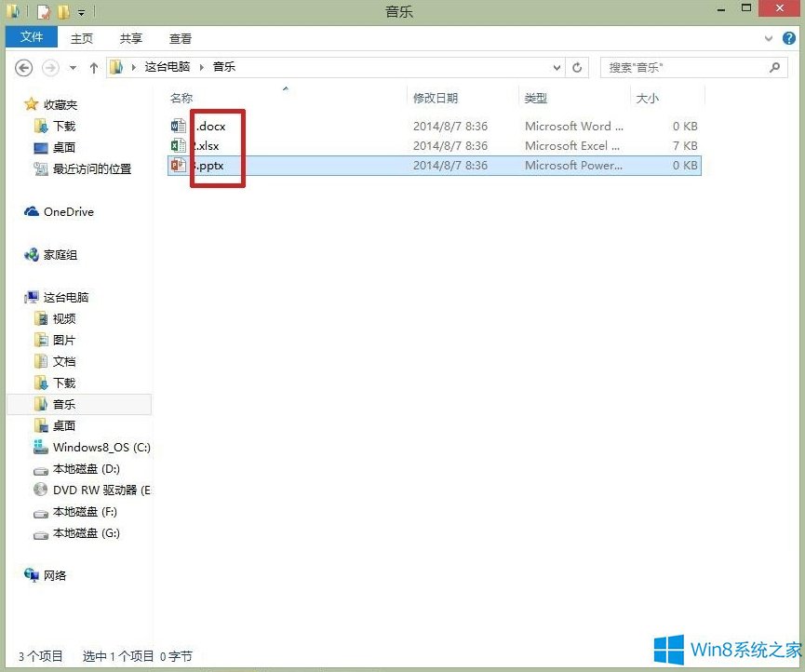Open OneDrive from the sidebar

point(67,211)
